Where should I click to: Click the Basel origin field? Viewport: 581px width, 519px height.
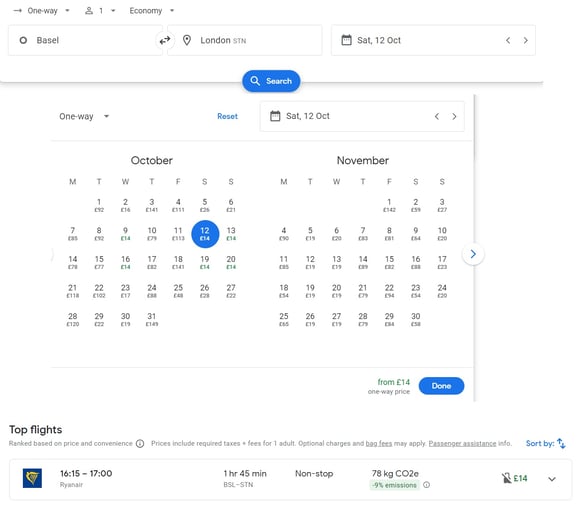[x=85, y=40]
